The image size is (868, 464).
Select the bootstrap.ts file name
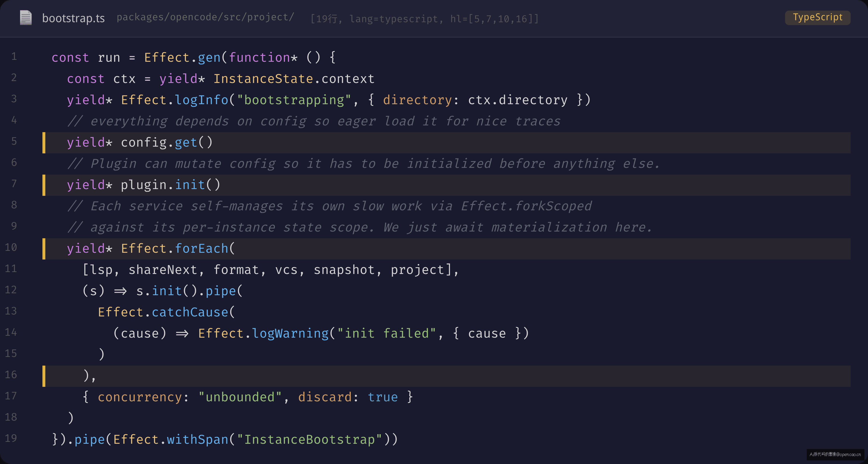tap(74, 18)
